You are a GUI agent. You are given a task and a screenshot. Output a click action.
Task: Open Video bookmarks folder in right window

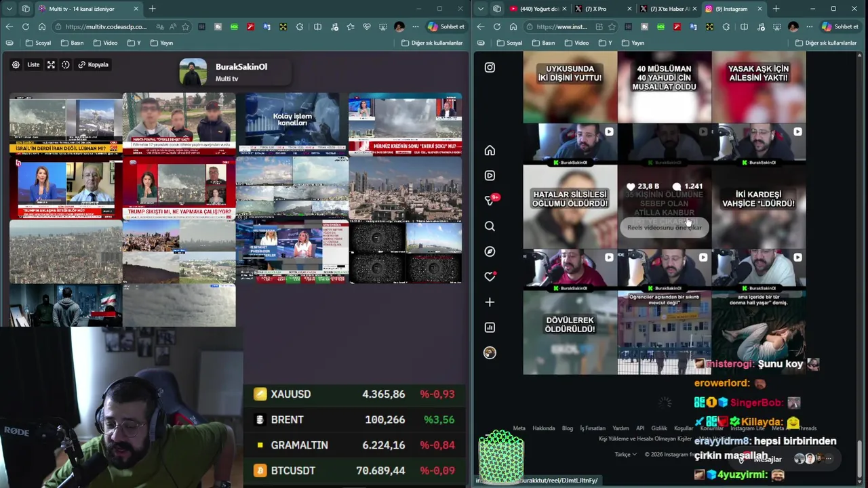coord(576,43)
